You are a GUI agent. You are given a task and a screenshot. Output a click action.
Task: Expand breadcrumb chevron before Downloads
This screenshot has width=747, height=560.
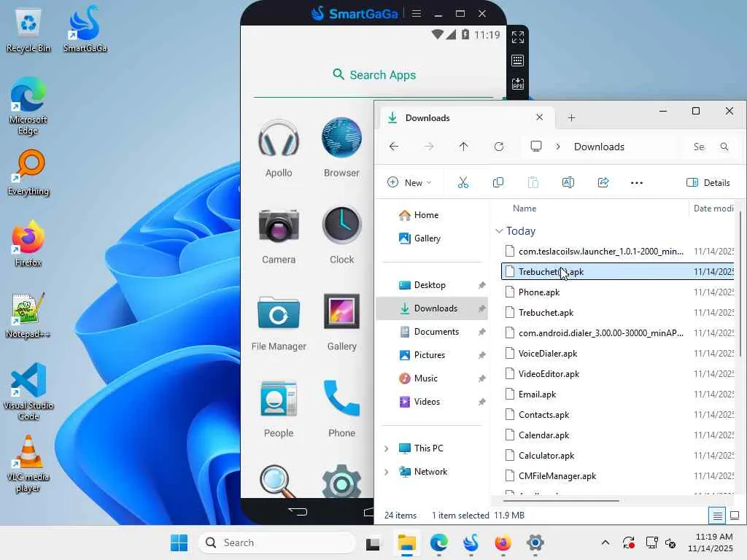(558, 147)
